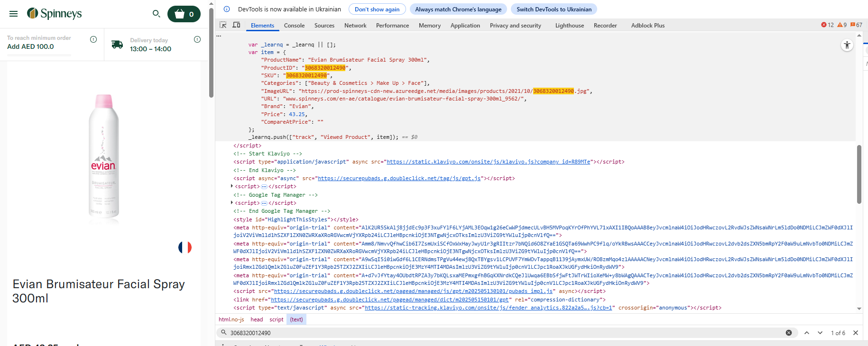Viewport: 868px width, 346px height.
Task: Open the doubleclick gpt.js link
Action: click(x=399, y=179)
